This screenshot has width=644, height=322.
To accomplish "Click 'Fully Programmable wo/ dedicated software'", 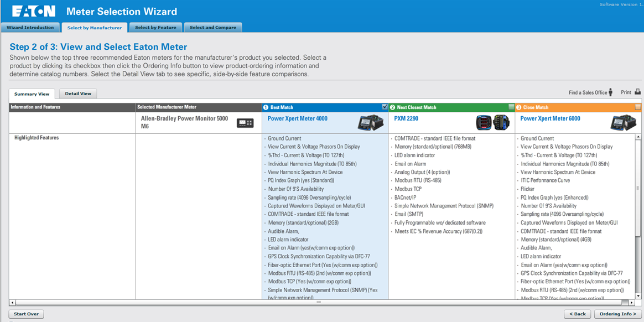I will pyautogui.click(x=440, y=222).
